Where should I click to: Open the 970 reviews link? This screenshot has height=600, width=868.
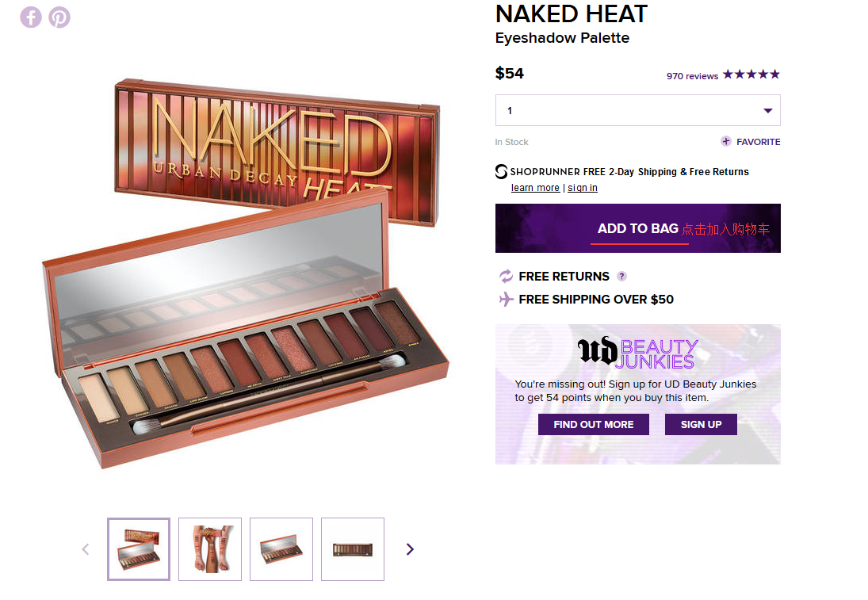[x=692, y=76]
